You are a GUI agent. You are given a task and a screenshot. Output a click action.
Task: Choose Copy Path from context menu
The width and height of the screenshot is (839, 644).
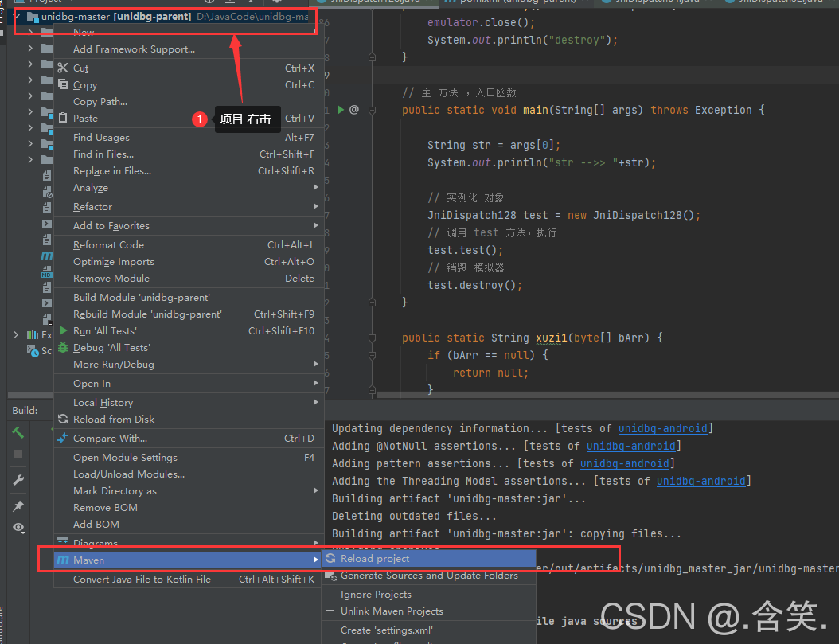click(189, 101)
